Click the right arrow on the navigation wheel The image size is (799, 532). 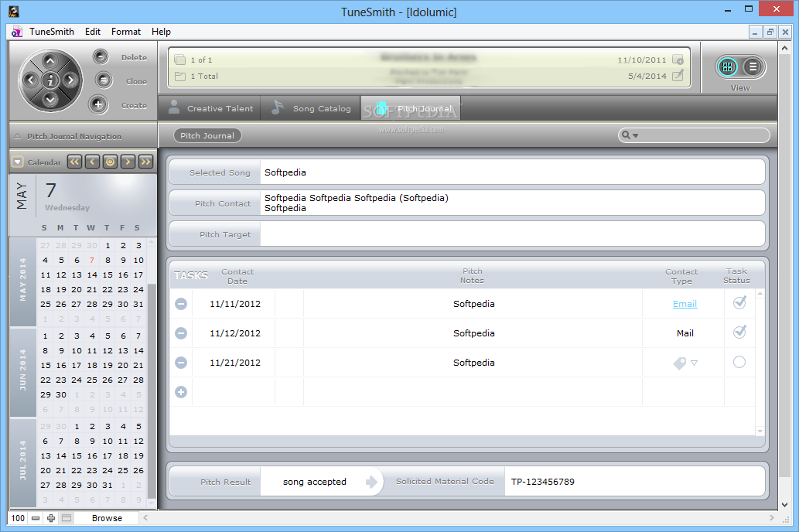tap(70, 80)
